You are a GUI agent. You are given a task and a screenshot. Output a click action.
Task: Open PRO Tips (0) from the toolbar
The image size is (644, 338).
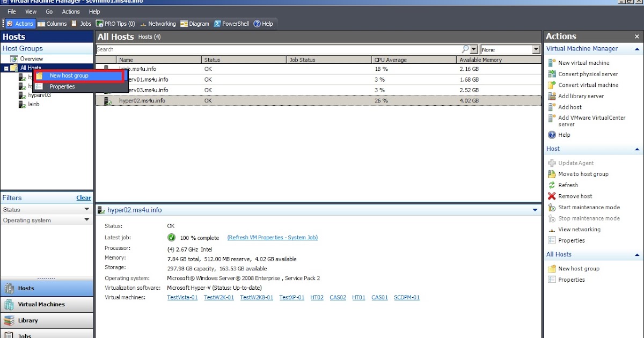(x=114, y=23)
